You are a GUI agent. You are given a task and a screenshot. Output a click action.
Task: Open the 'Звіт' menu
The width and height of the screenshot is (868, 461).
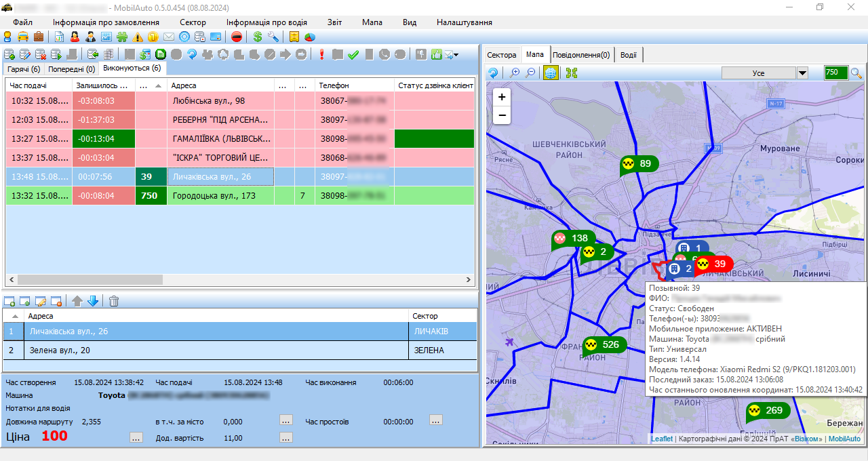click(334, 22)
